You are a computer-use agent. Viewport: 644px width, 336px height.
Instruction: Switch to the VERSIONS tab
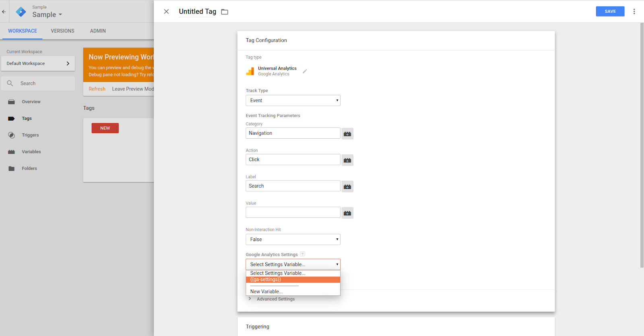pyautogui.click(x=62, y=31)
